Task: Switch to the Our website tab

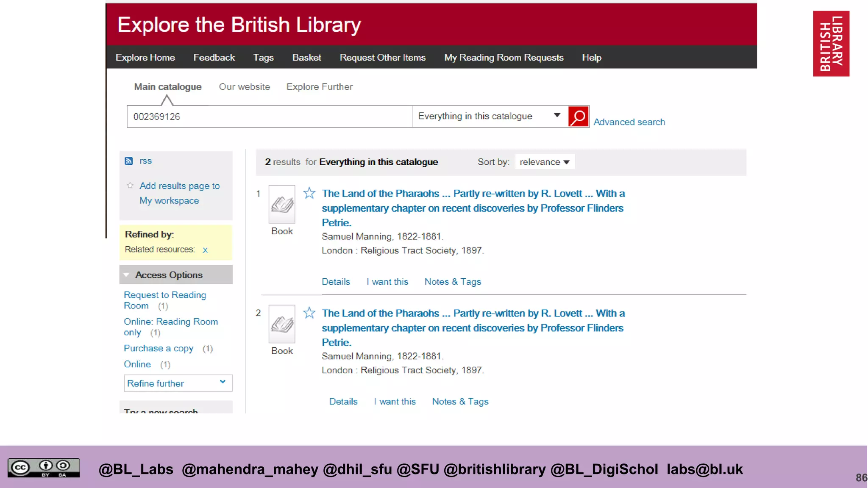Action: [245, 87]
